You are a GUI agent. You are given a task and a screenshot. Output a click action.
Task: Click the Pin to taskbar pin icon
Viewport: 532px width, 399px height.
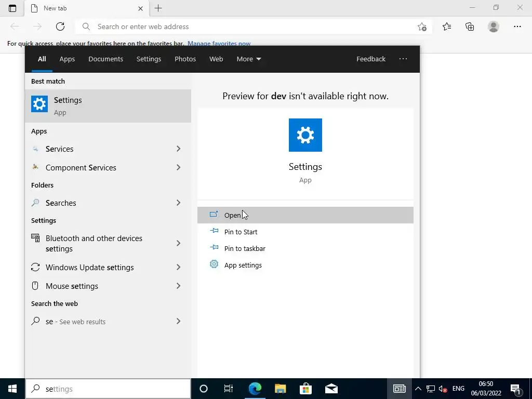[x=214, y=247]
